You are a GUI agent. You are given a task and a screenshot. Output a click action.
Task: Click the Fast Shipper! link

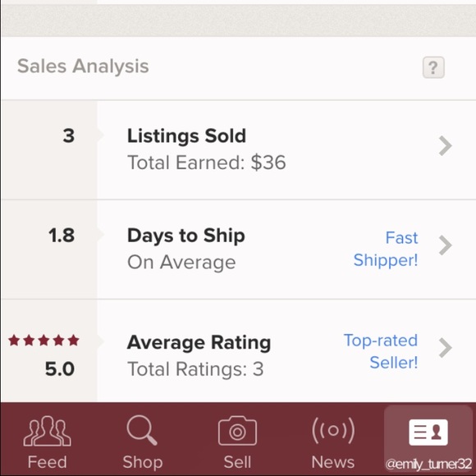pos(386,249)
